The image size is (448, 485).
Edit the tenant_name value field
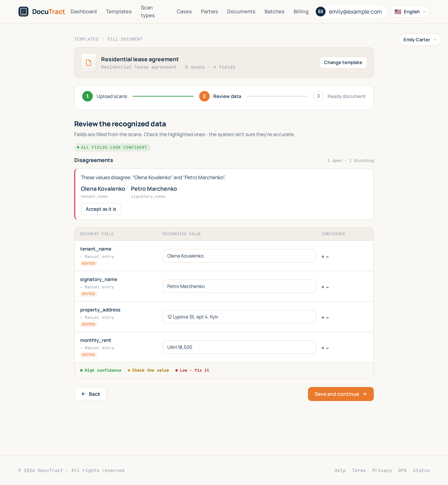[x=239, y=256]
